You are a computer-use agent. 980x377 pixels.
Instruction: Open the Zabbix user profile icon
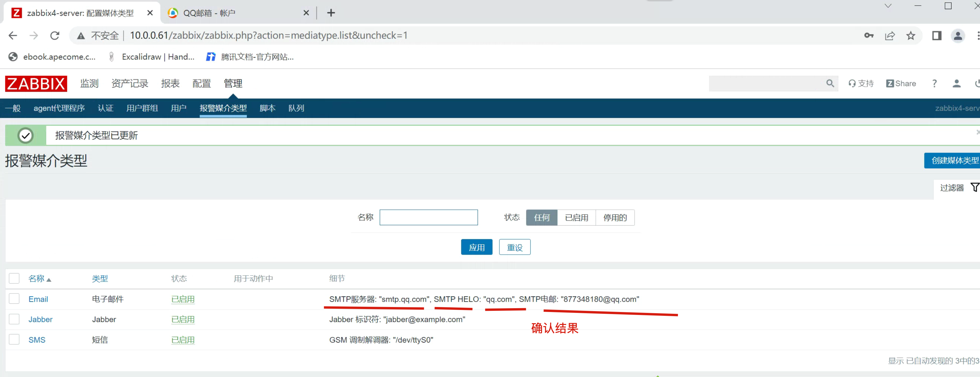(956, 84)
